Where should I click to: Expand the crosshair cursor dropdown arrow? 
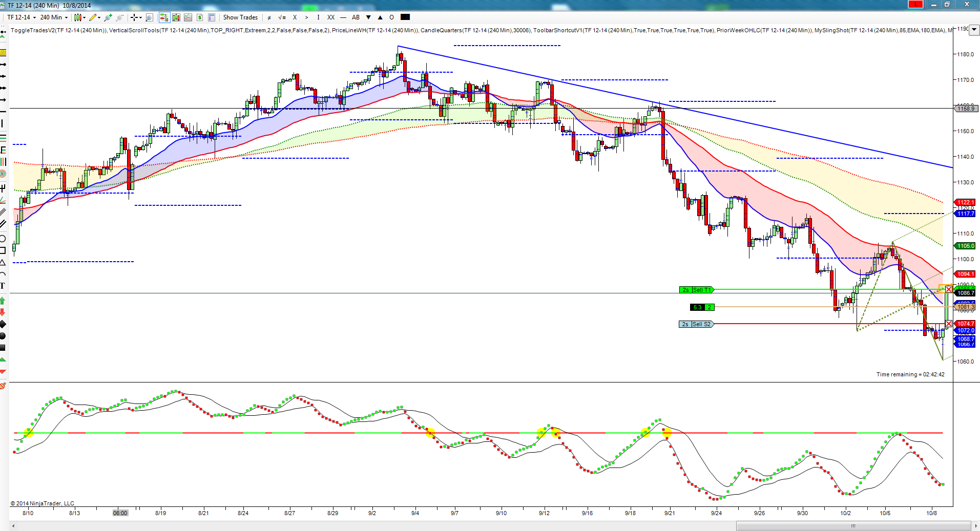[140, 17]
